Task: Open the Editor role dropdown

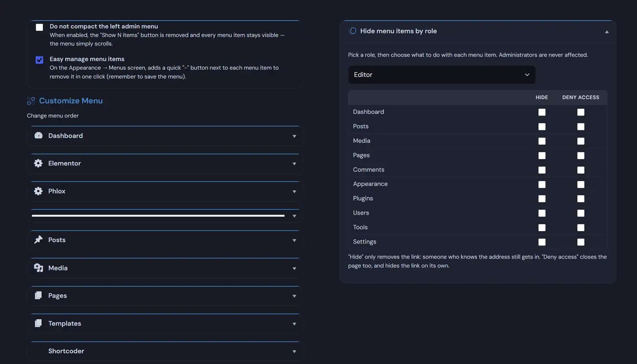Action: (442, 74)
